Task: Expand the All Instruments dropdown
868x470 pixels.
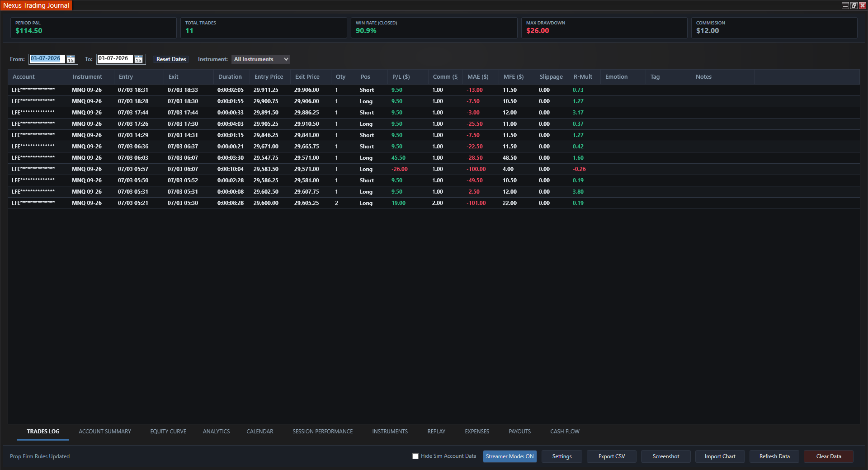Action: (261, 59)
